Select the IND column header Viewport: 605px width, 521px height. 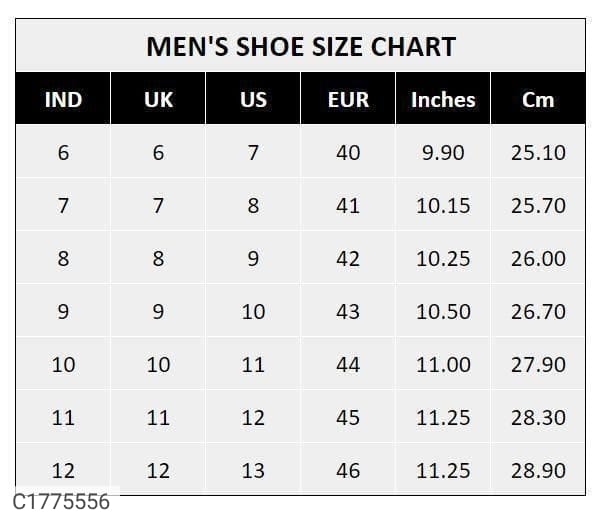pyautogui.click(x=63, y=100)
